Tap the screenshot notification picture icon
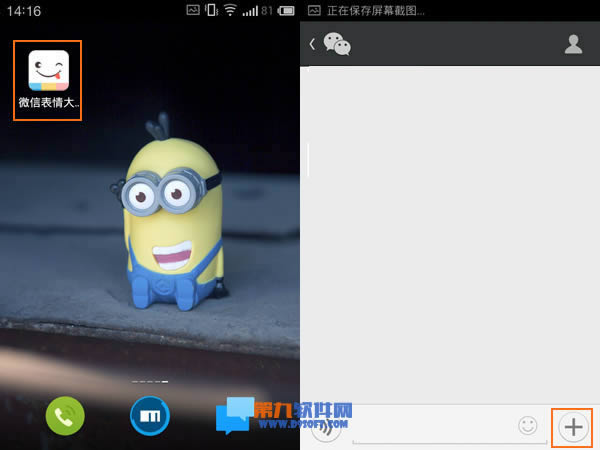The width and height of the screenshot is (600, 450). tap(314, 10)
